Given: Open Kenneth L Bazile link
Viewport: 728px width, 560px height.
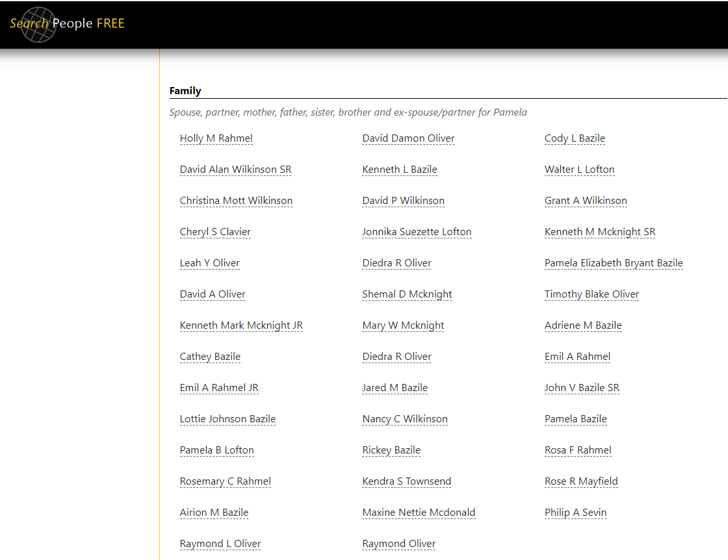Looking at the screenshot, I should [400, 170].
